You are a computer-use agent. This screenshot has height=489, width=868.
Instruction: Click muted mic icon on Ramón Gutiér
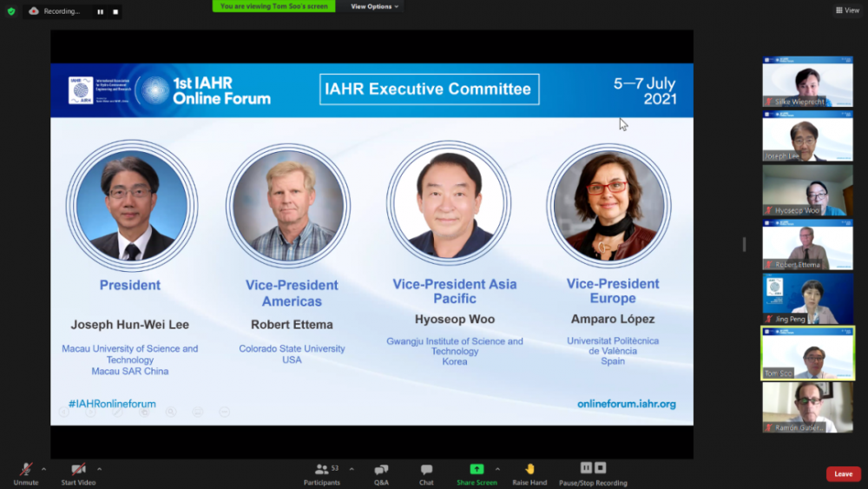tap(769, 427)
